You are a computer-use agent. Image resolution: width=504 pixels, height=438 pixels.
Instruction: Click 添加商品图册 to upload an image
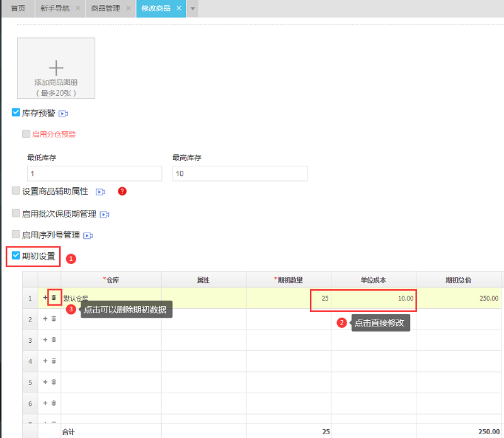56,68
